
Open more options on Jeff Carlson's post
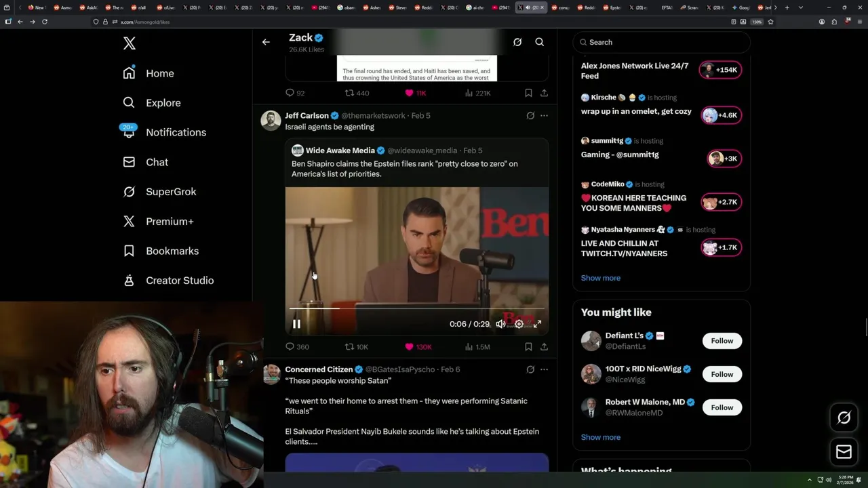[544, 116]
